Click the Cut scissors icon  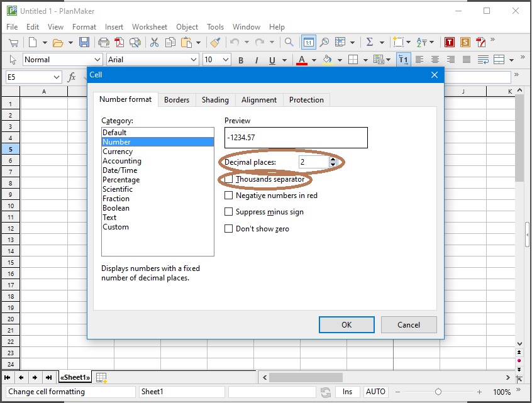point(153,42)
